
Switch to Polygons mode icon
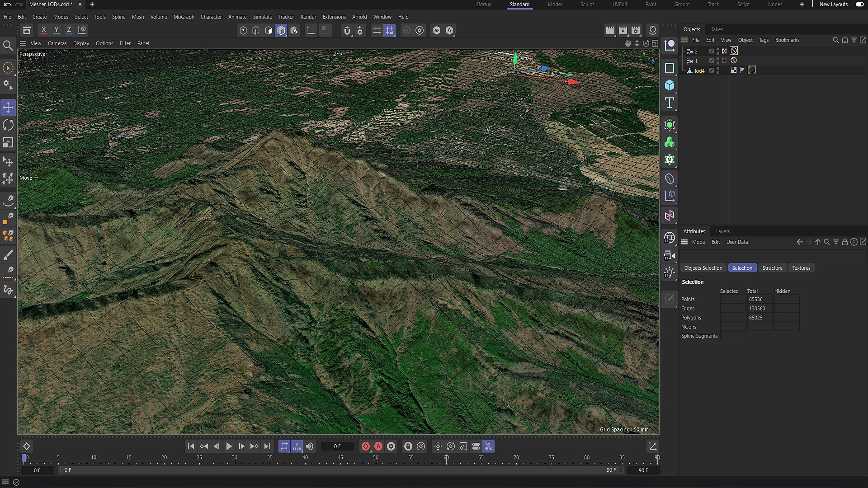(x=281, y=30)
